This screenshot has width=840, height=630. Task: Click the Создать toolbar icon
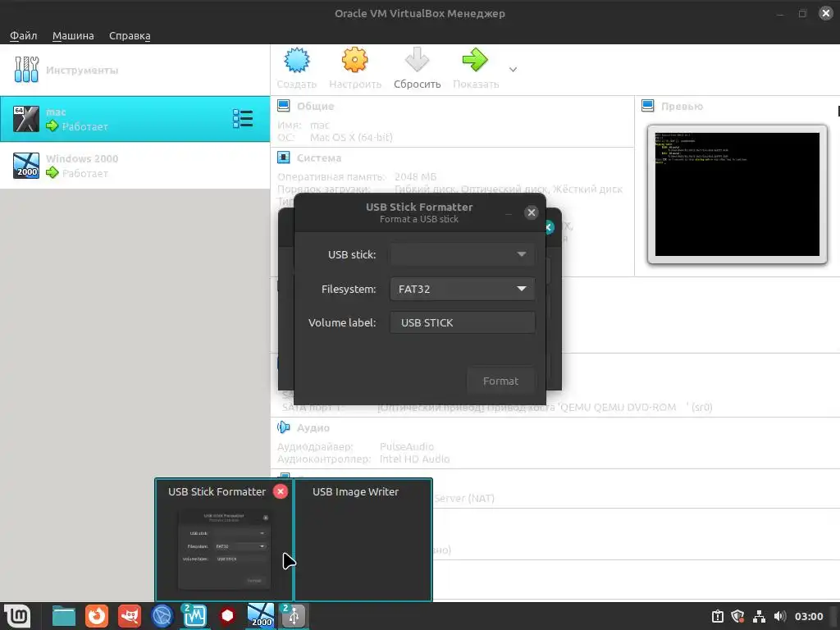pyautogui.click(x=297, y=60)
